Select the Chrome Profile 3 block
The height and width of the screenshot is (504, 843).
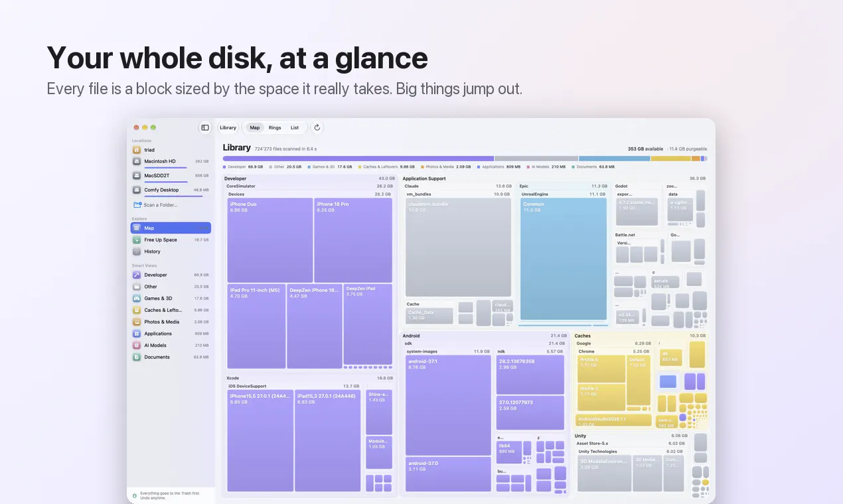pos(601,397)
